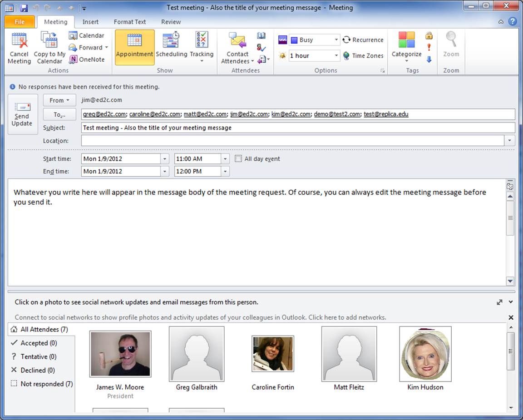Click Copy to My Calendar icon
The height and width of the screenshot is (420, 523).
tap(49, 40)
